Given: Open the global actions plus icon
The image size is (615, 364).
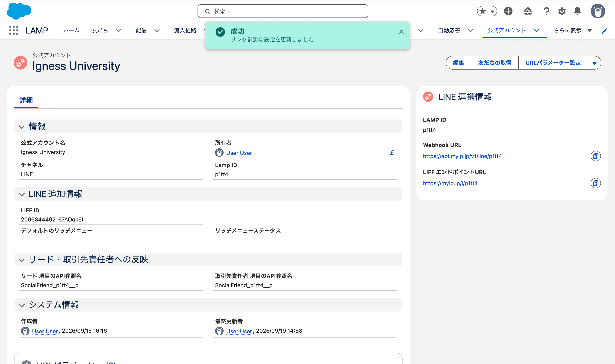Looking at the screenshot, I should click(508, 11).
